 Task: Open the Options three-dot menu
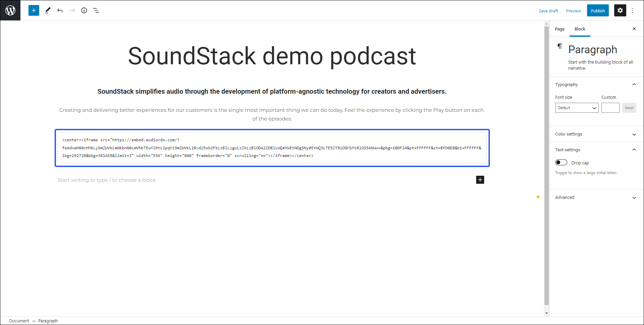(x=632, y=10)
